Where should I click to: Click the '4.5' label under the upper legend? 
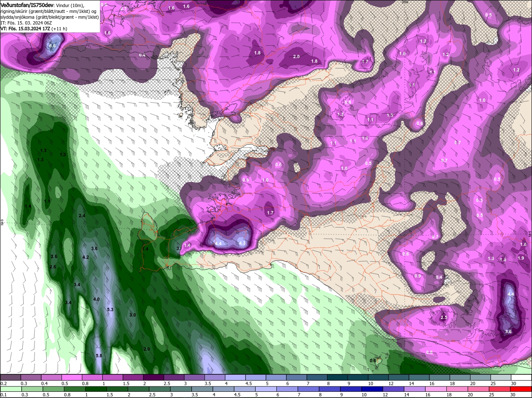click(248, 383)
